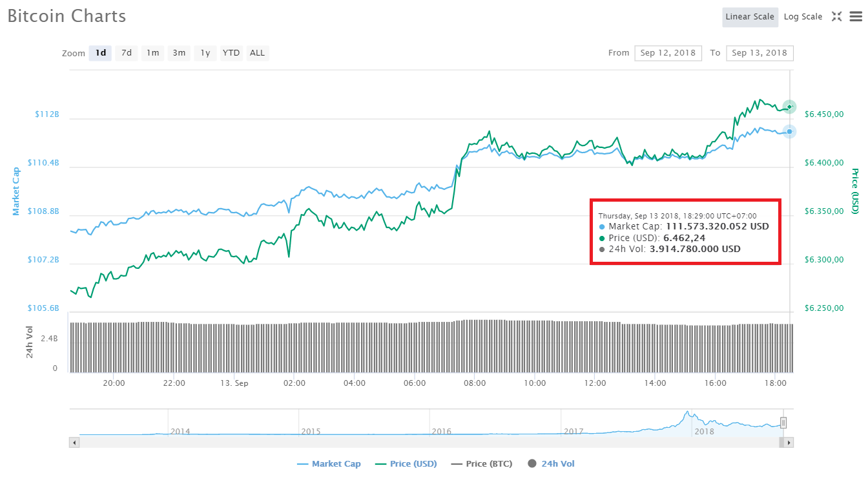Grab the navigator range handle near 2018

pos(783,423)
